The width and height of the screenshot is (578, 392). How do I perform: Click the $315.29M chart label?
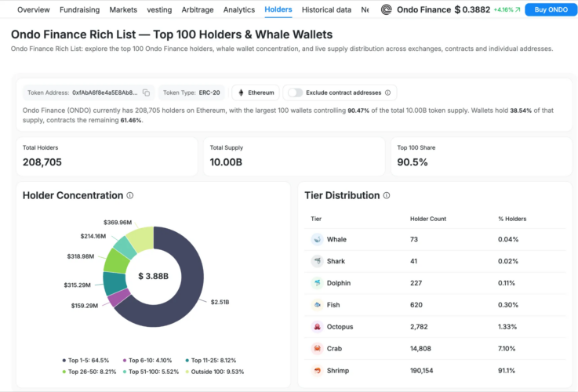(77, 285)
